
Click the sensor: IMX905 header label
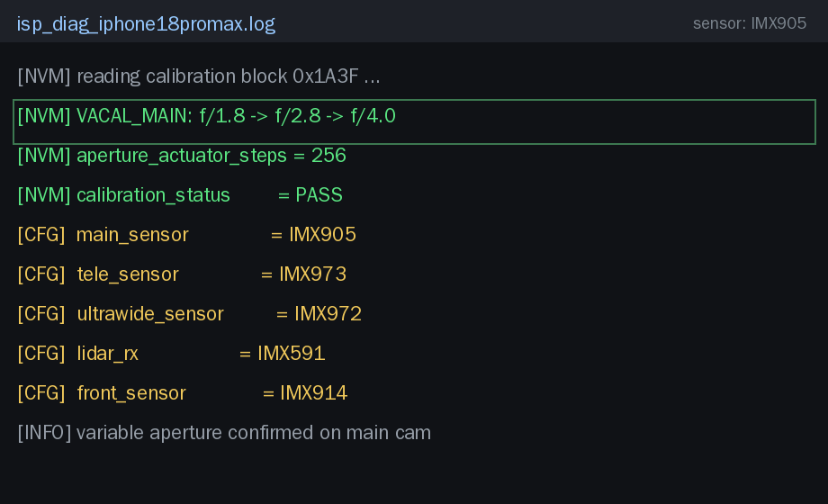pyautogui.click(x=750, y=23)
